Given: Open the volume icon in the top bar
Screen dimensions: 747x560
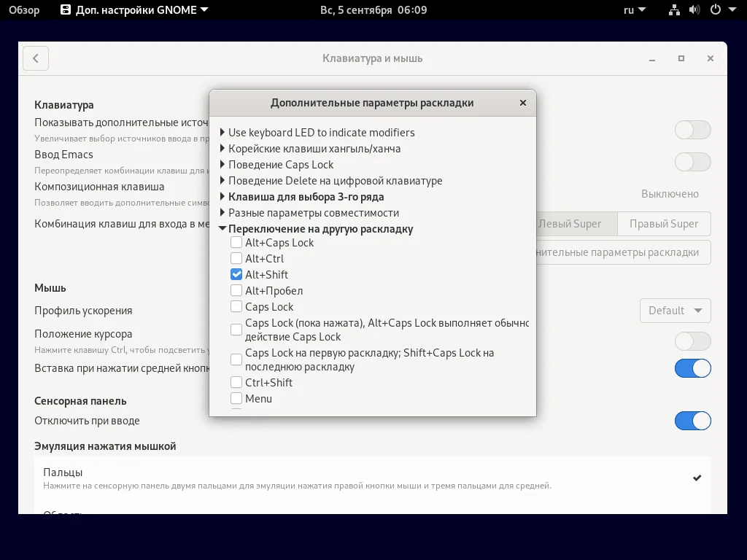Looking at the screenshot, I should coord(693,10).
